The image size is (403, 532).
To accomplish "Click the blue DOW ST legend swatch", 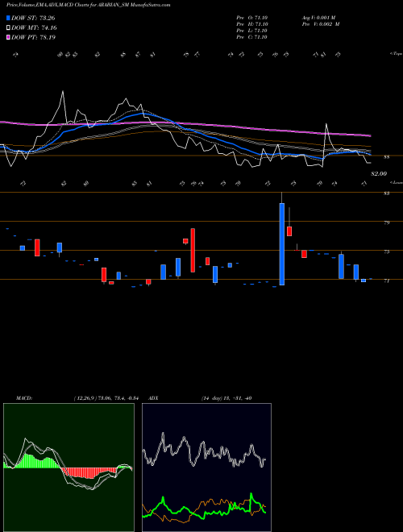I will click(8, 18).
